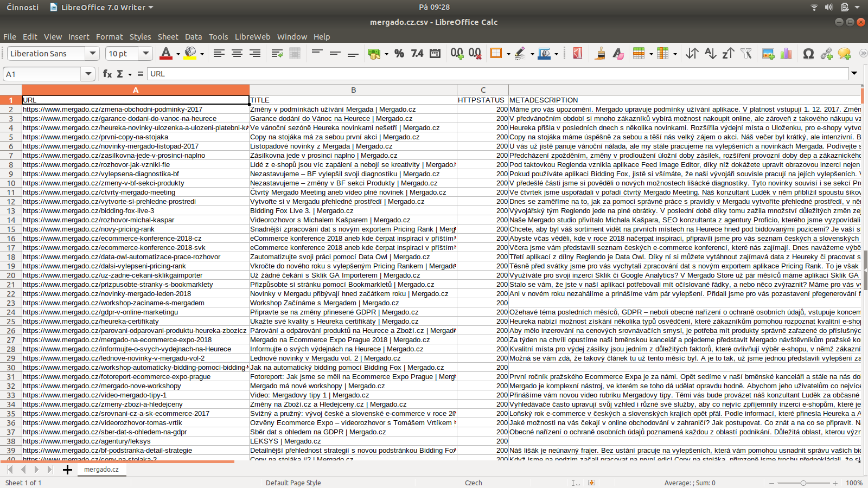This screenshot has height=488, width=868.
Task: Open system volume indicator
Action: pos(829,7)
